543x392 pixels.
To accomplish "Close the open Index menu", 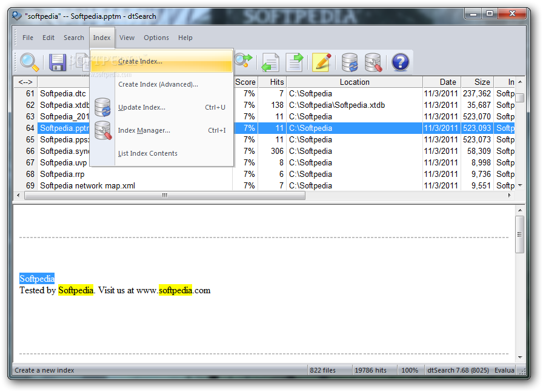I will pos(102,38).
